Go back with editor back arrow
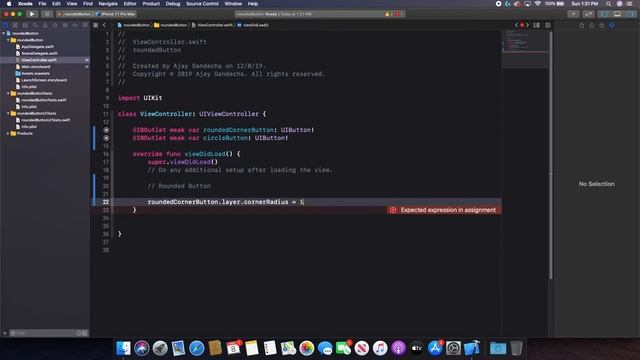640x360 pixels. coord(104,25)
